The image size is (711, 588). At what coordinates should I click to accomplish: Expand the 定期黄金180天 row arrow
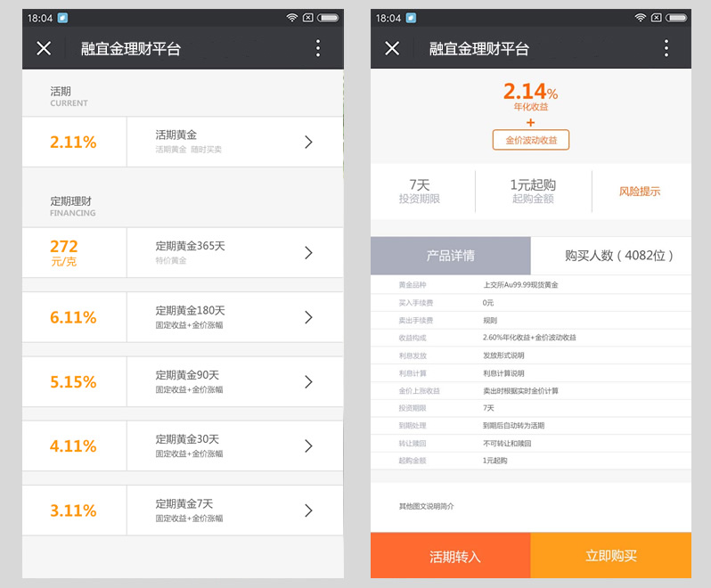point(308,317)
